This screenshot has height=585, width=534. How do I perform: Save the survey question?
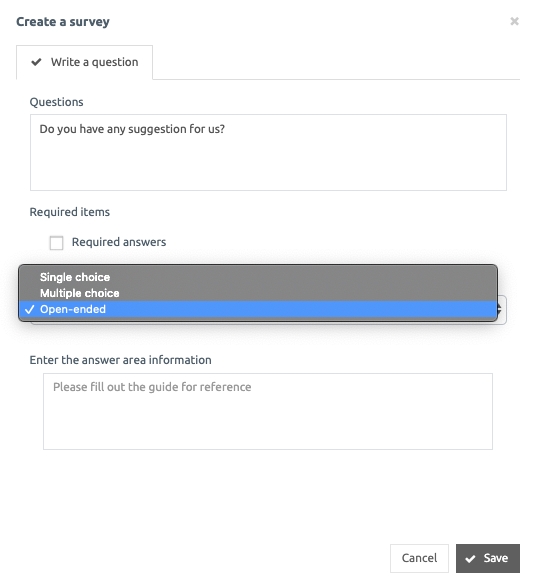click(488, 558)
